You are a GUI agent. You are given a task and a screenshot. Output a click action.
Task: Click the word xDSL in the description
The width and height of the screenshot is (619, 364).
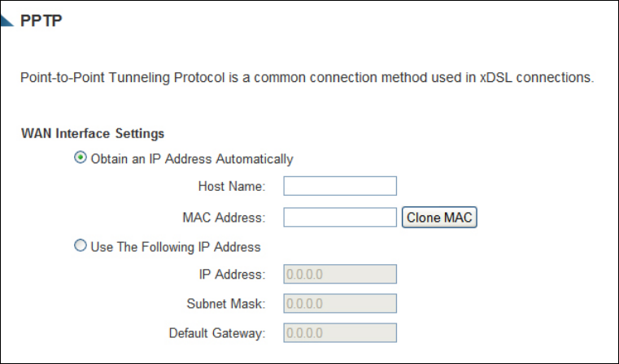coord(496,78)
